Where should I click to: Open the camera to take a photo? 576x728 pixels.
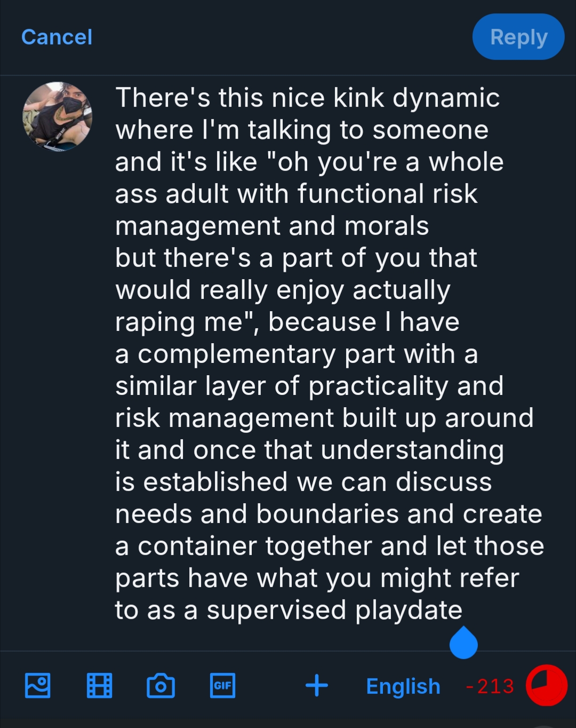161,686
